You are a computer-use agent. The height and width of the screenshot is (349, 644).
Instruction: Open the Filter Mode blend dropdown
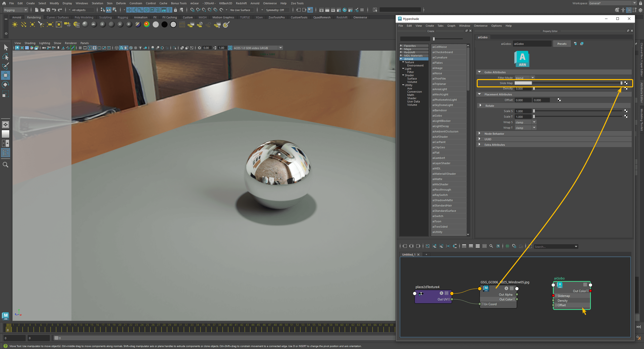pos(525,78)
